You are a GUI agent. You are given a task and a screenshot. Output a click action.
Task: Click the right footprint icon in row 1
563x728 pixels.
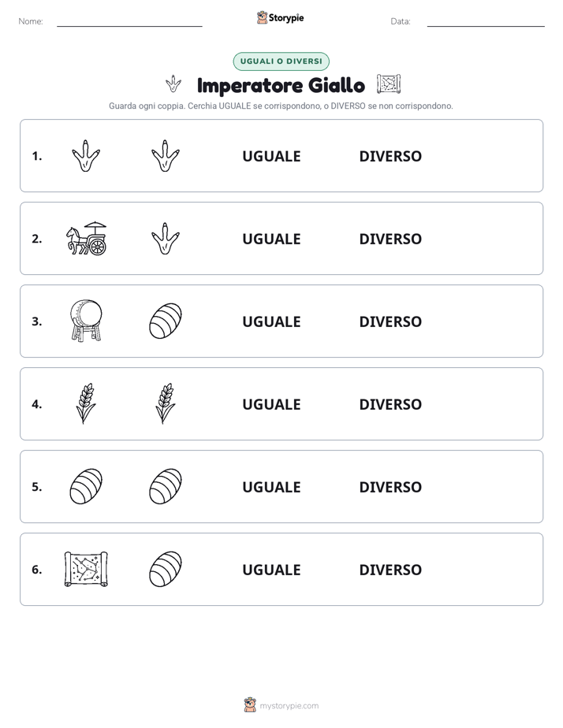click(x=166, y=155)
